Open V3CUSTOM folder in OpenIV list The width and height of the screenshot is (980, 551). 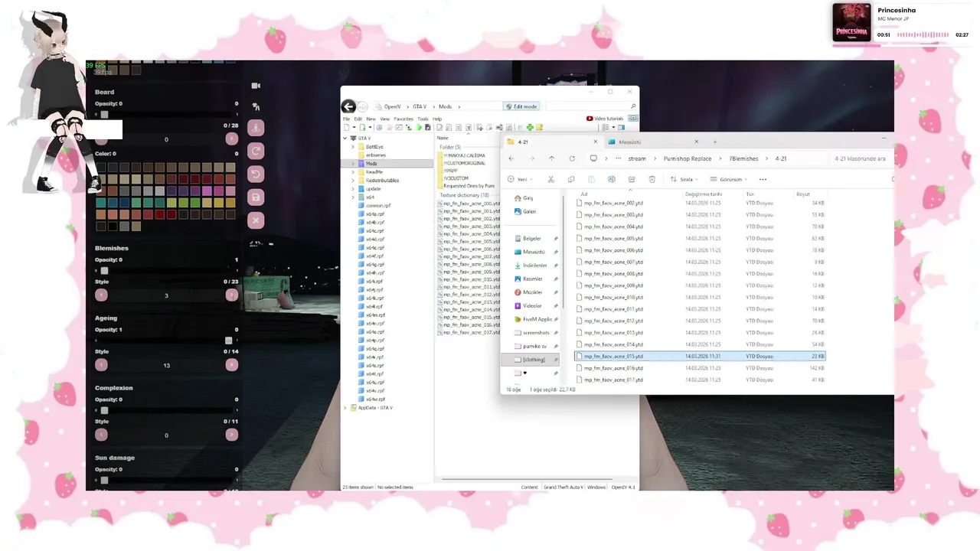tap(456, 178)
